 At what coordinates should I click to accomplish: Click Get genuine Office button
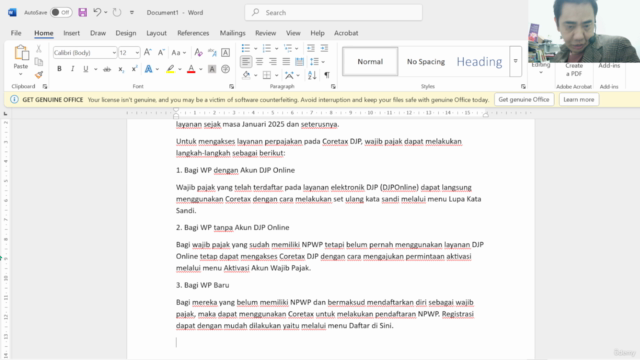[x=524, y=100]
